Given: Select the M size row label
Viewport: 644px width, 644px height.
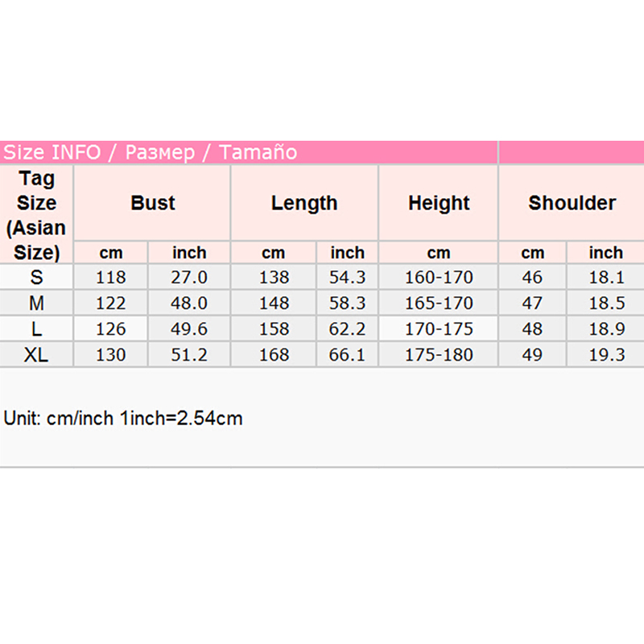Looking at the screenshot, I should click(x=36, y=303).
